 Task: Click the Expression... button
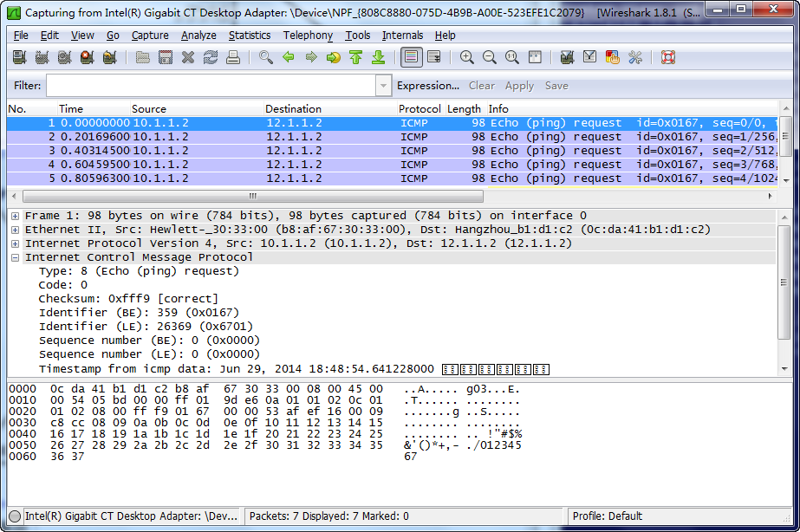coord(428,86)
